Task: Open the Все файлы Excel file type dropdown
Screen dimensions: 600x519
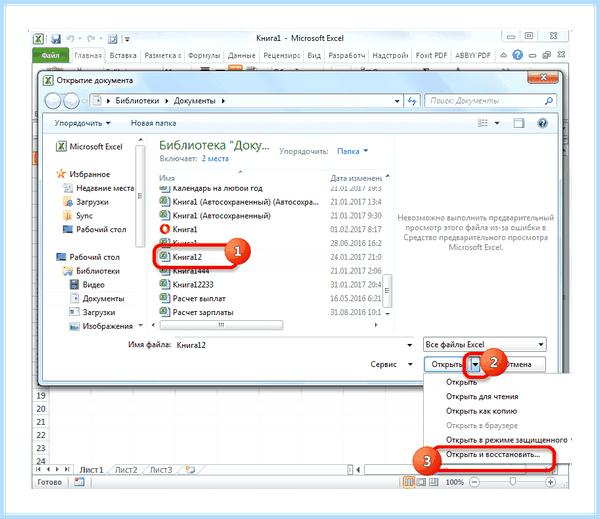Action: click(484, 344)
